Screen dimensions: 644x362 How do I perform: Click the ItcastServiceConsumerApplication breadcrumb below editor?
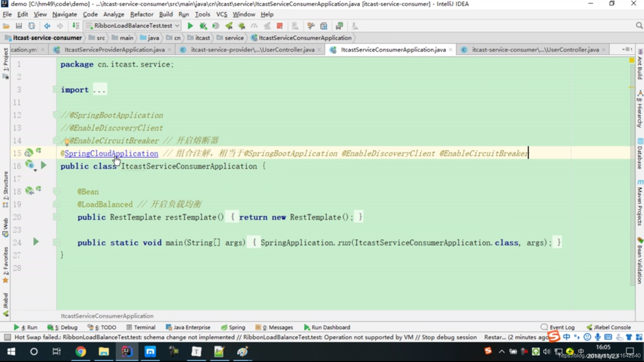pos(107,316)
